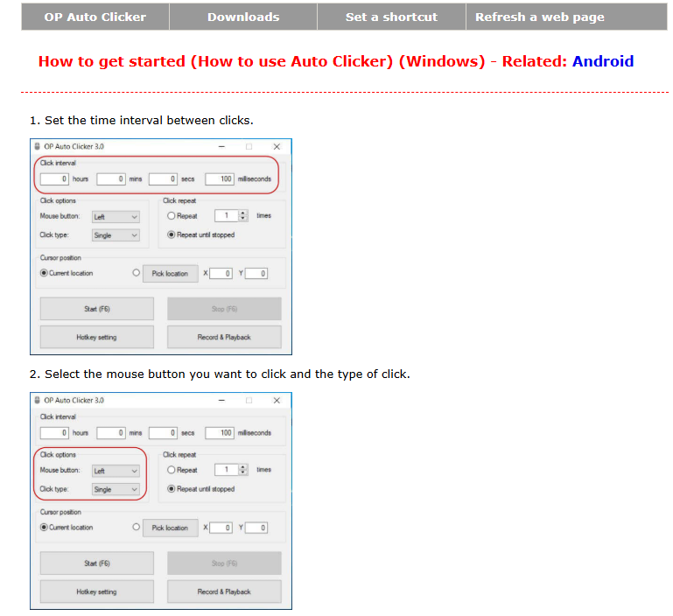Click the maximize icon in step 1 screenshot window

pos(249,146)
